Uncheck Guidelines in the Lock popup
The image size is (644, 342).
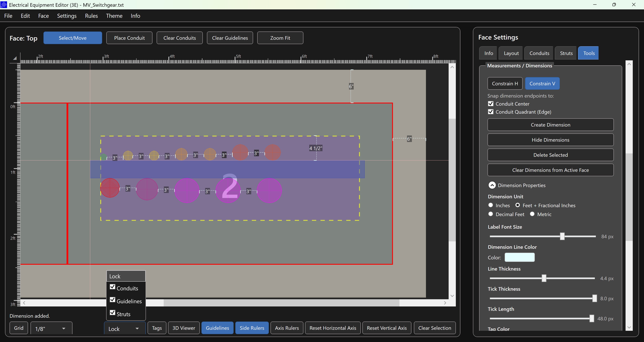(x=113, y=300)
